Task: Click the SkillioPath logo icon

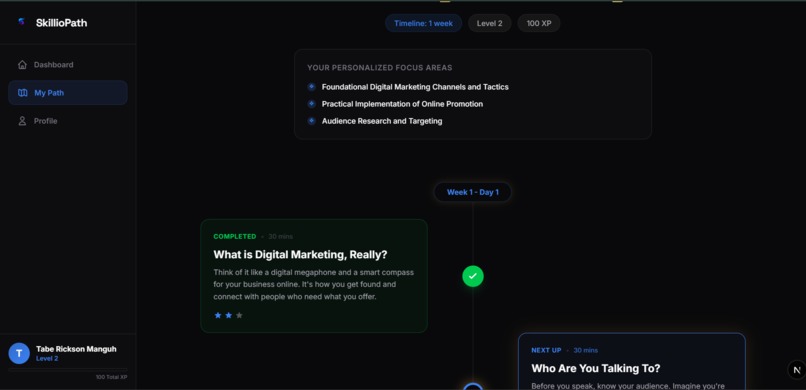Action: (x=21, y=22)
